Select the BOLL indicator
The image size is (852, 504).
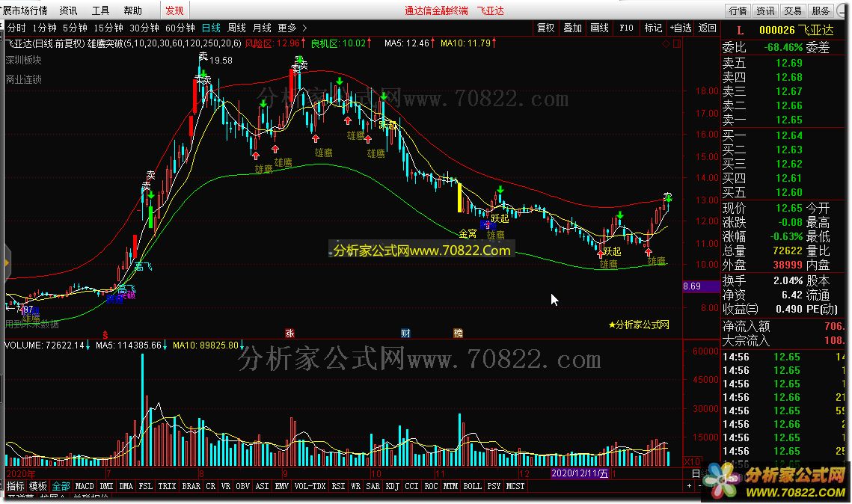coord(472,486)
